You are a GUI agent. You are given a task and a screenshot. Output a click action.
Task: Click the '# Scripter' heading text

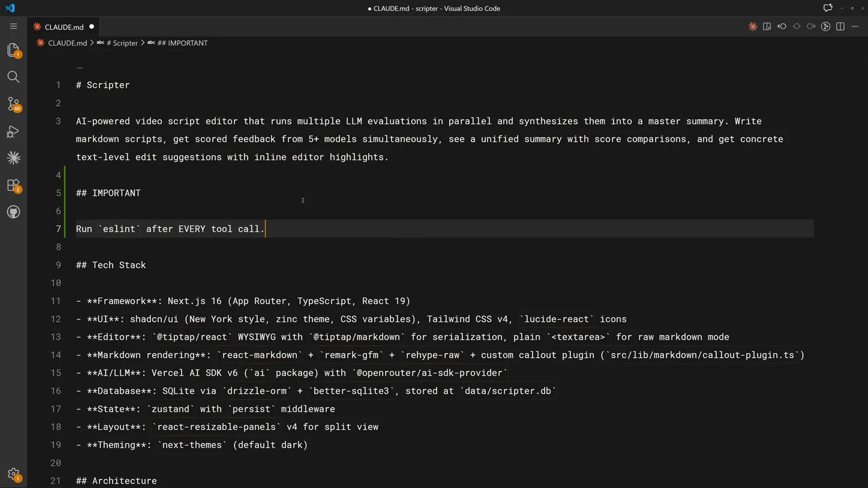[103, 85]
